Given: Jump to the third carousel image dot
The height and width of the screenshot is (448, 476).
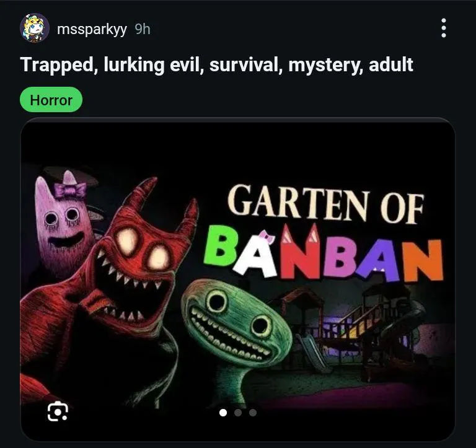Looking at the screenshot, I should coord(253,413).
